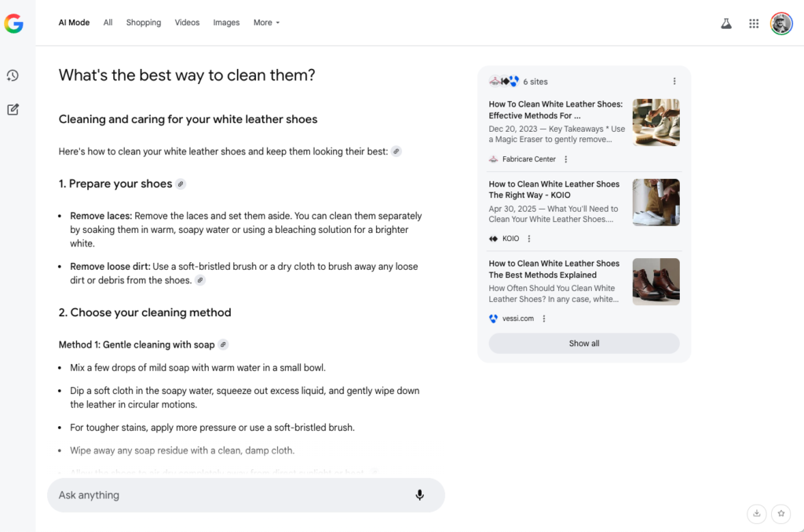Viewport: 804px width, 532px height.
Task: Open the Google account profile picture
Action: (781, 23)
